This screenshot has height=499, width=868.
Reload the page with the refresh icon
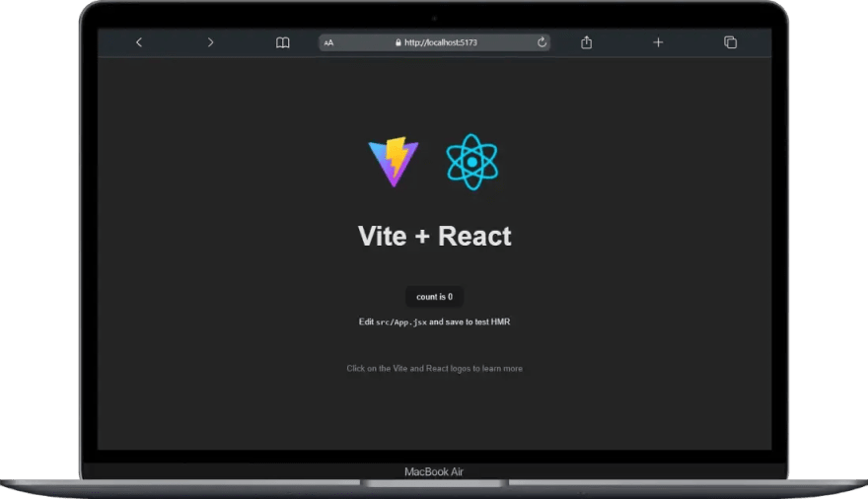[x=542, y=42]
